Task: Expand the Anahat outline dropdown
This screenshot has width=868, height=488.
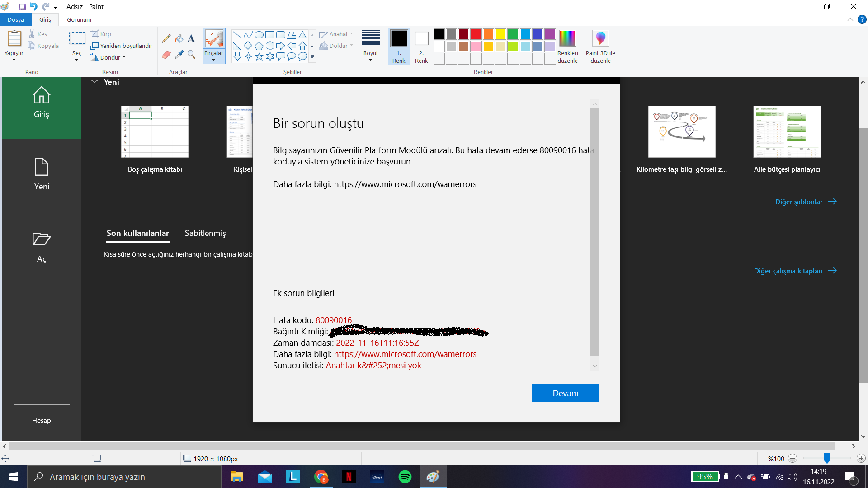Action: click(336, 34)
